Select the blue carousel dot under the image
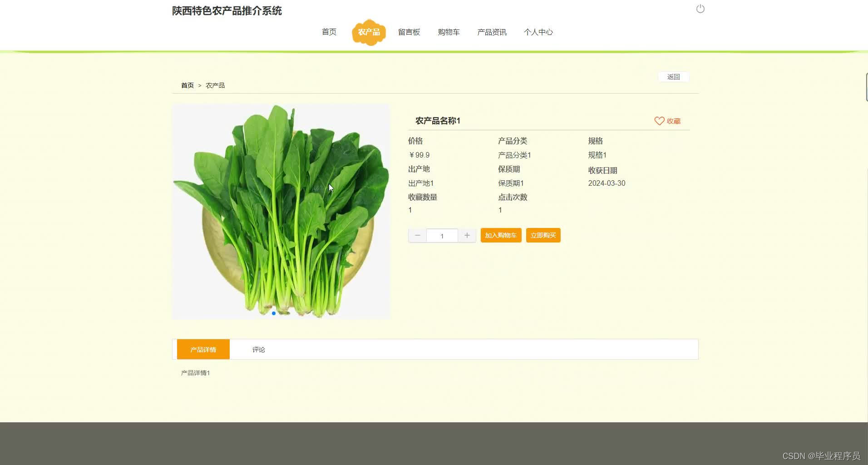The height and width of the screenshot is (465, 868). click(273, 313)
